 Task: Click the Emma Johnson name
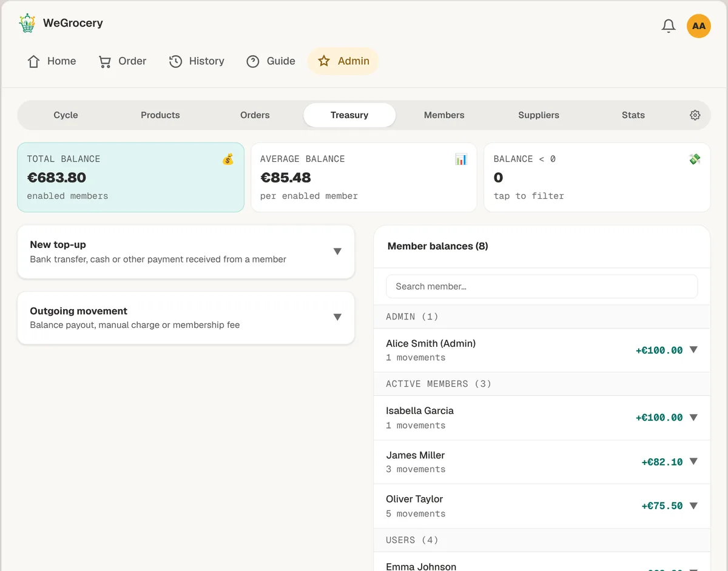coord(421,567)
